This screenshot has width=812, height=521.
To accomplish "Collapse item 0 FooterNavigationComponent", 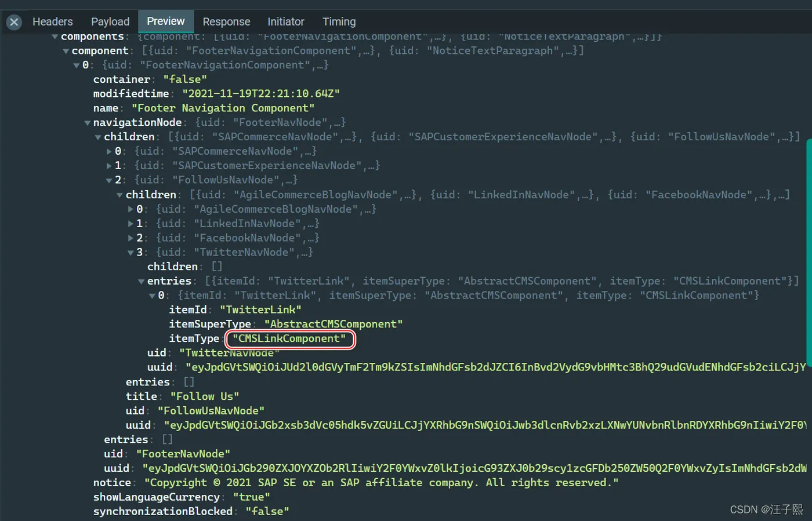I will click(77, 65).
